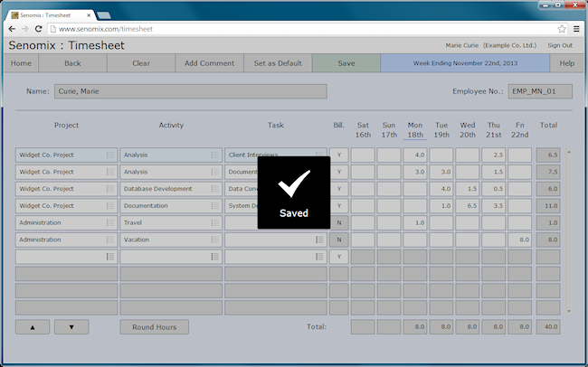Viewport: 588px width, 367px height.
Task: Click the Sat 16th column header
Action: tap(363, 129)
